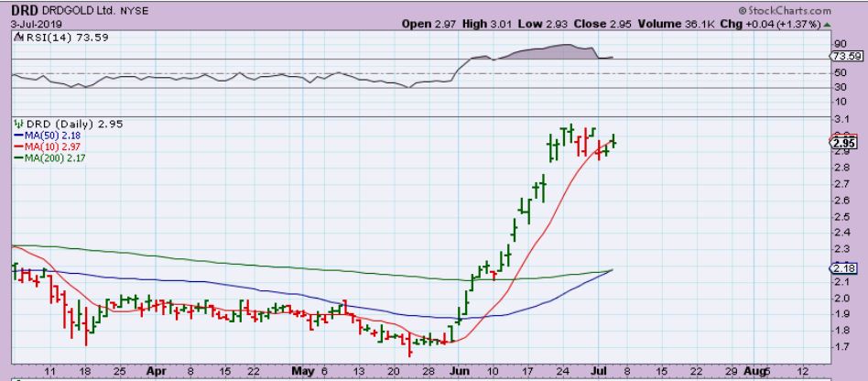Click the Chg +0.04 (+1.37%) value
868x381 pixels.
point(772,25)
